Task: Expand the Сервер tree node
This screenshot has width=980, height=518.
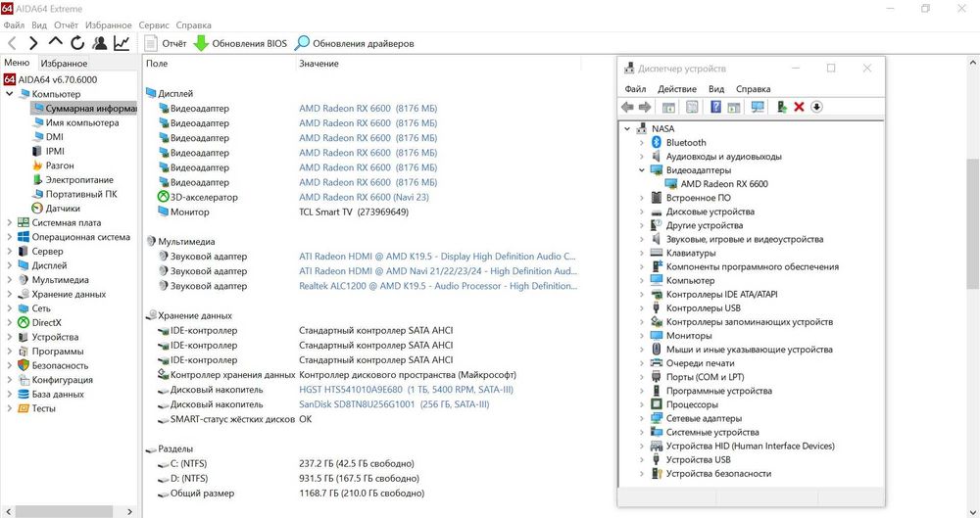Action: click(10, 252)
